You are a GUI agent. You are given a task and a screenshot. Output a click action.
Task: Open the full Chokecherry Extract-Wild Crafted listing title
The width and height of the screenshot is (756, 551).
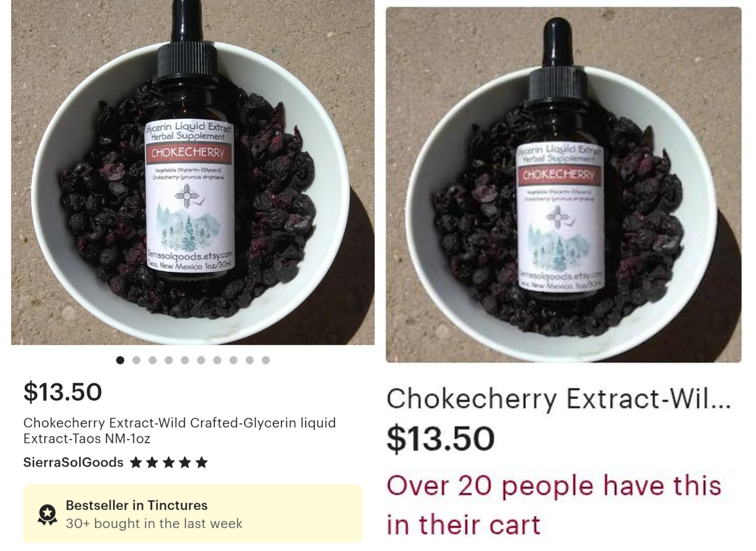[180, 431]
